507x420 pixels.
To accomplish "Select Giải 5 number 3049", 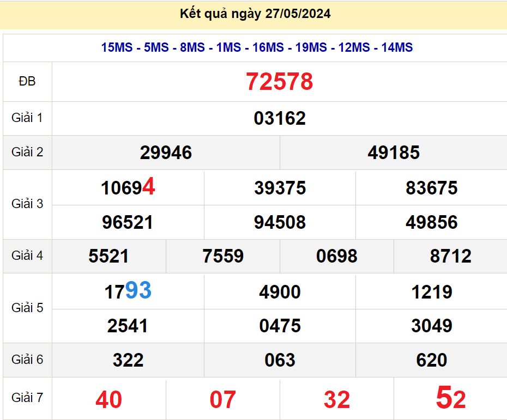I will coord(431,326).
